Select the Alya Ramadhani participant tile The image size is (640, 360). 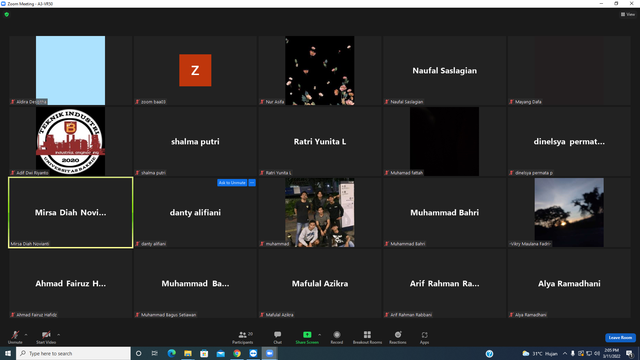point(569,283)
